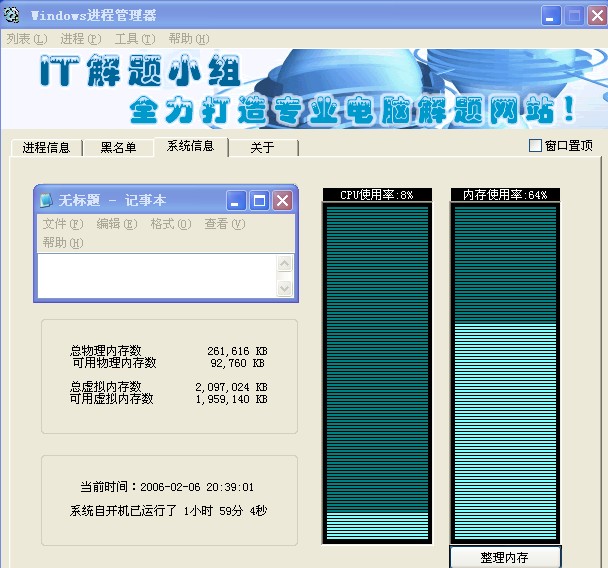Viewport: 608px width, 568px height.
Task: Open 帮助(H) menu in Notepad window
Action: (x=63, y=243)
